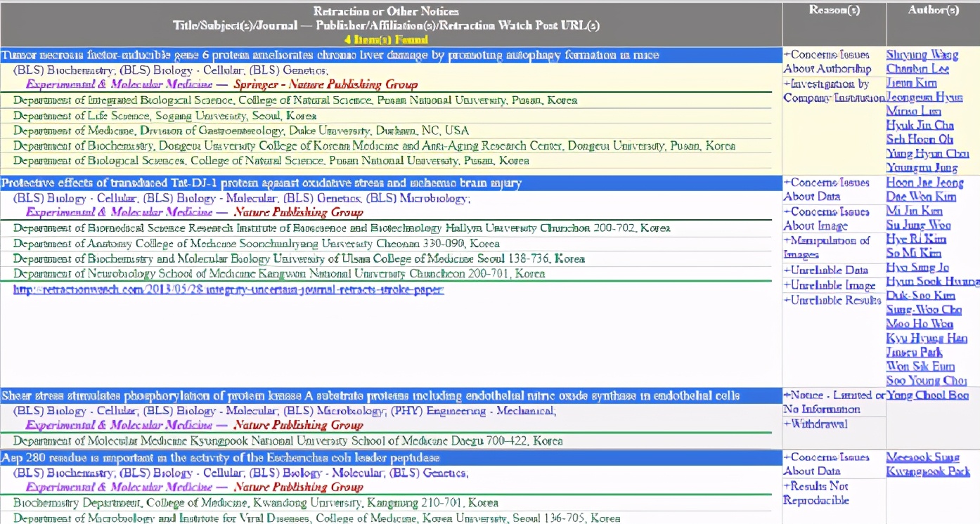Click the University of Ulsan College of Medicine affiliation

pyautogui.click(x=299, y=258)
